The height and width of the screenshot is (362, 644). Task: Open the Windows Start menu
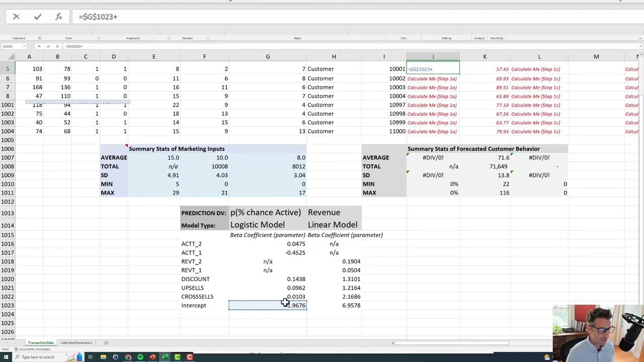click(x=6, y=357)
